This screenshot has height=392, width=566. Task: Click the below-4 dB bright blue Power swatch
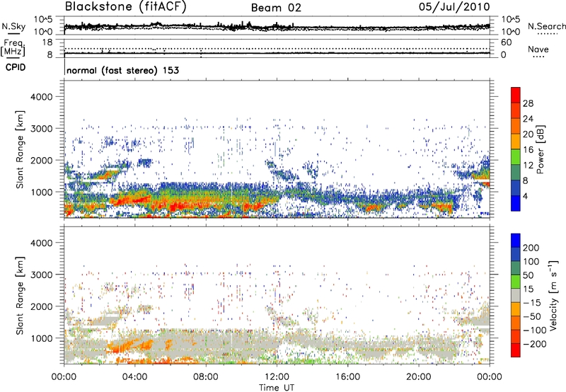point(516,203)
